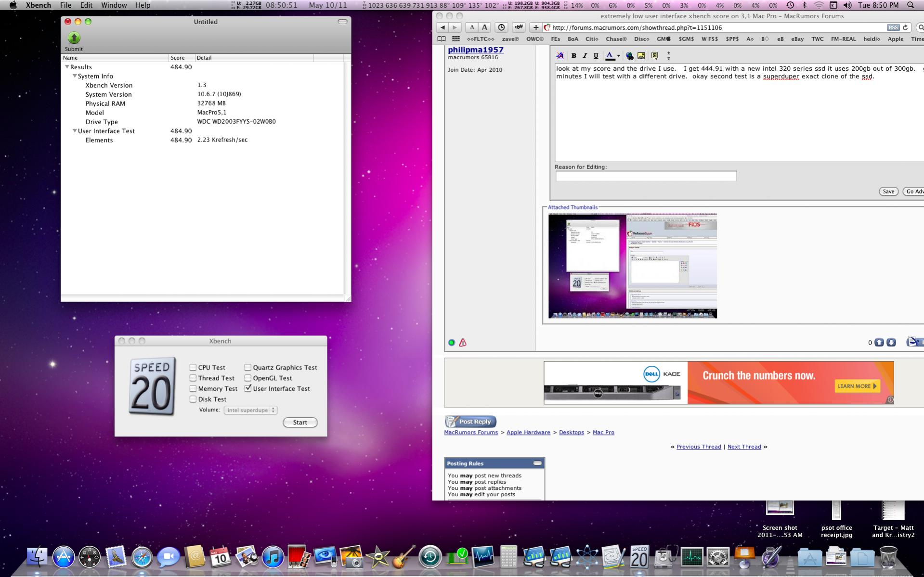Uncheck the User Interface Test checkbox
This screenshot has width=924, height=577.
pos(248,388)
